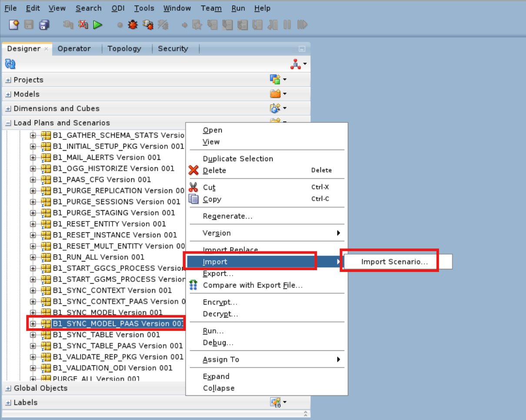Viewport: 526px width, 420px height.
Task: Minimize the Designer navigator panel
Action: [302, 49]
